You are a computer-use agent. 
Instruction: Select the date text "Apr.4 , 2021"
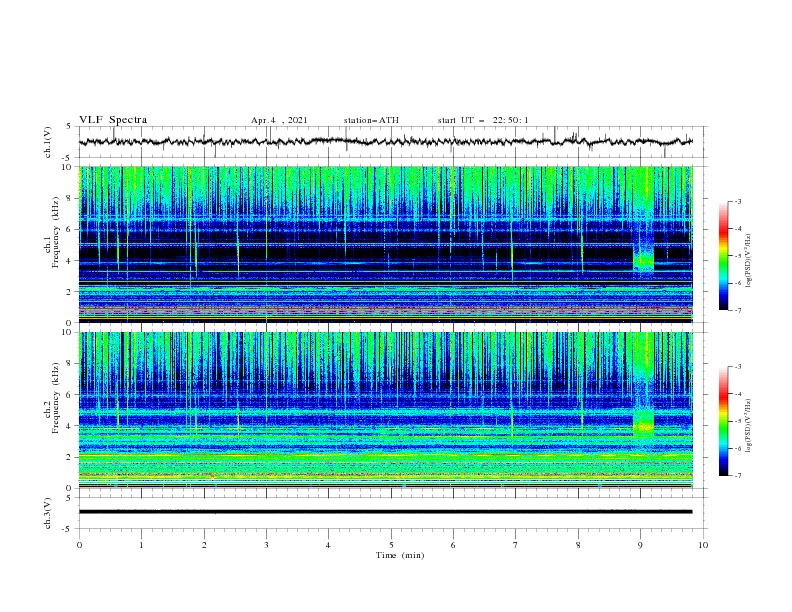coord(279,120)
